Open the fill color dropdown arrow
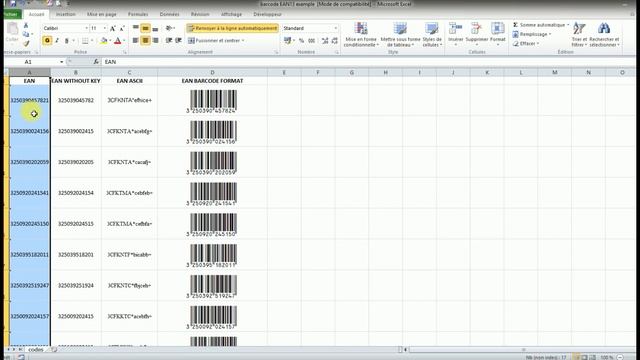The image size is (640, 360). pos(110,40)
